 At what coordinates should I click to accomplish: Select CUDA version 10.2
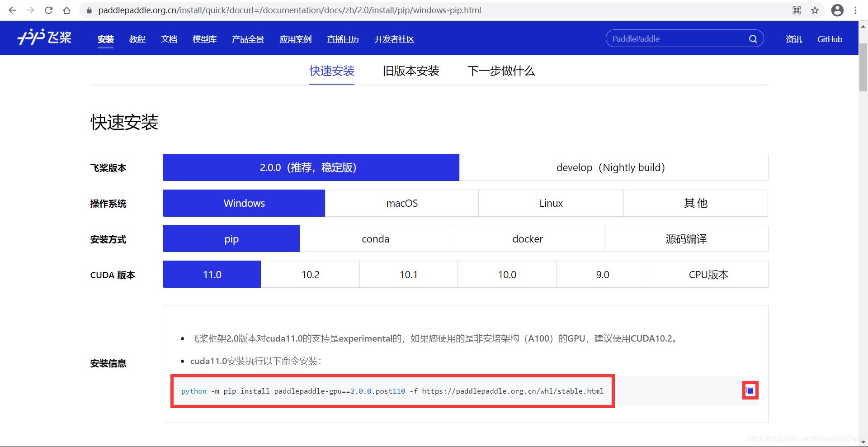(310, 274)
